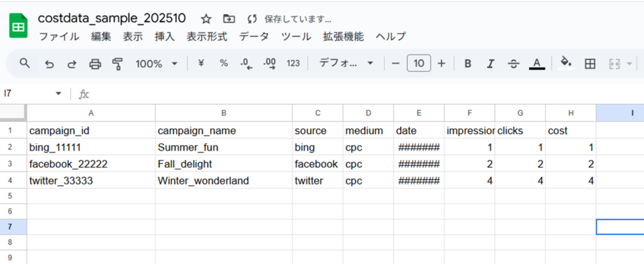The height and width of the screenshot is (264, 644).
Task: Click the move to folder icon
Action: coord(229,19)
